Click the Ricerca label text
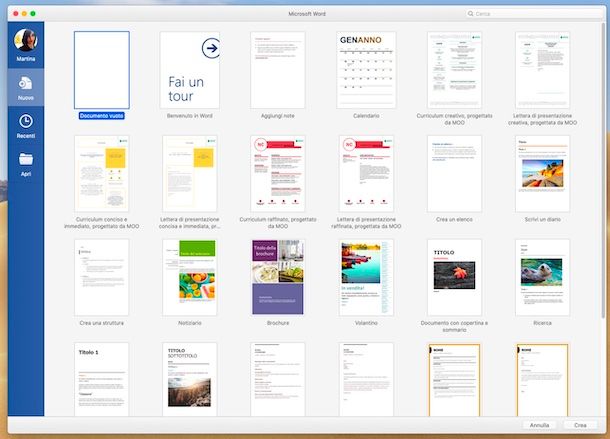The width and height of the screenshot is (610, 439). [x=543, y=323]
